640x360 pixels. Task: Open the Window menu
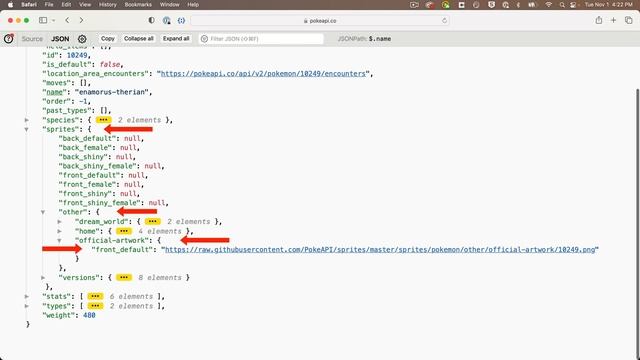(169, 4)
